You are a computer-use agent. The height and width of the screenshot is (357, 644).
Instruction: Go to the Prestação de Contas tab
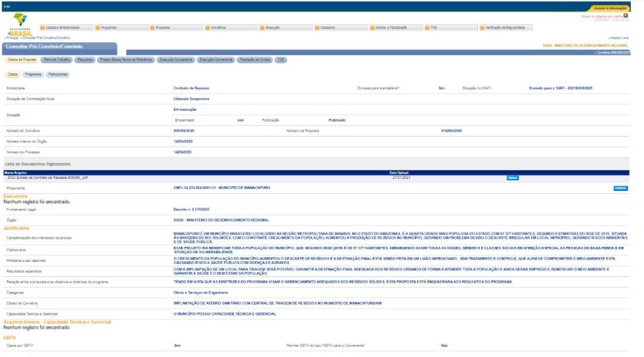255,59
